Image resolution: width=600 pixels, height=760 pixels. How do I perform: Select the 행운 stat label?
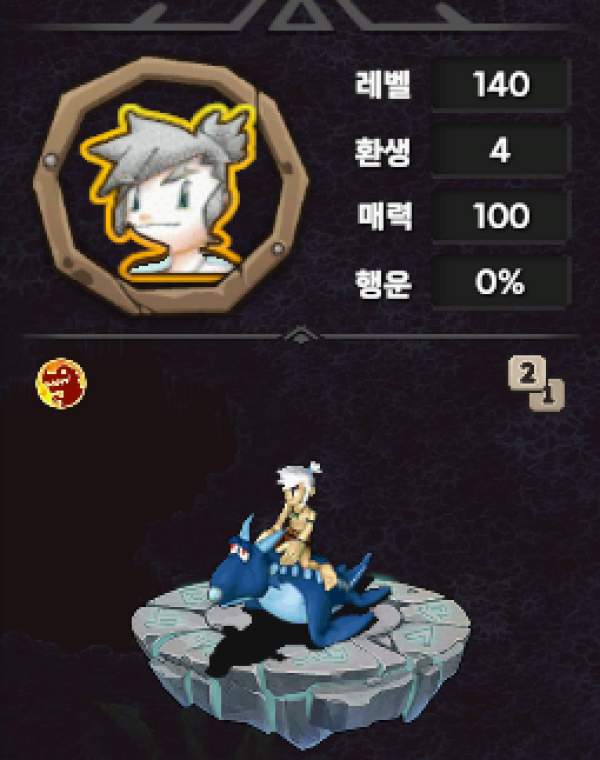point(383,283)
